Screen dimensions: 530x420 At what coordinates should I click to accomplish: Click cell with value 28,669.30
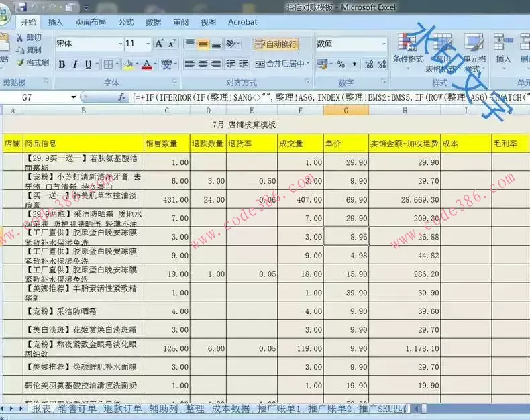click(x=405, y=199)
